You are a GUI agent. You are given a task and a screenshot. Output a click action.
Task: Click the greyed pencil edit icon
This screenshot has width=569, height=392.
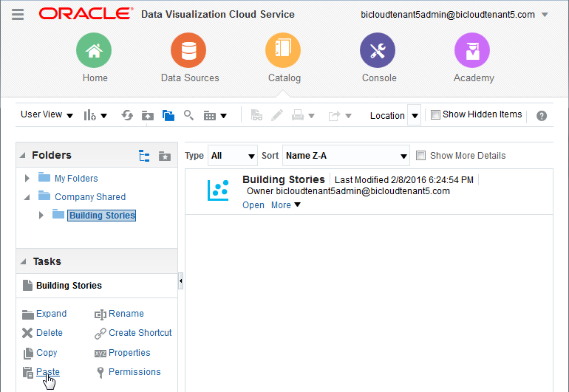277,116
